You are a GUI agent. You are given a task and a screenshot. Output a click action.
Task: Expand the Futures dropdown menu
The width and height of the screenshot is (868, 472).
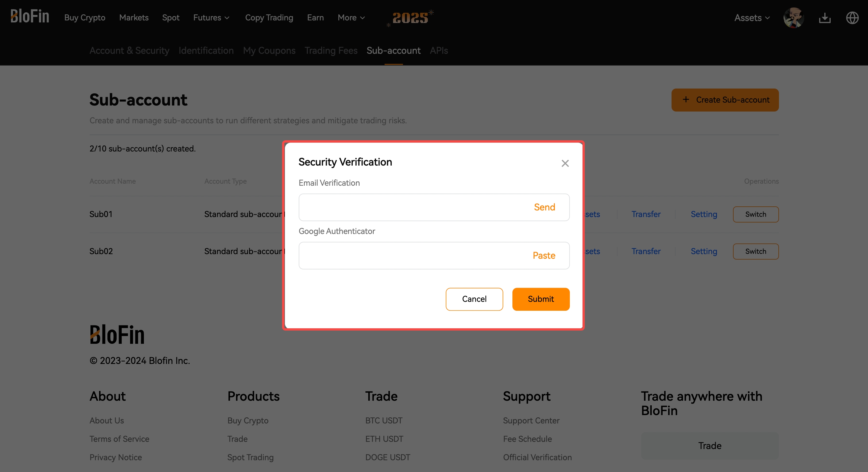point(211,18)
